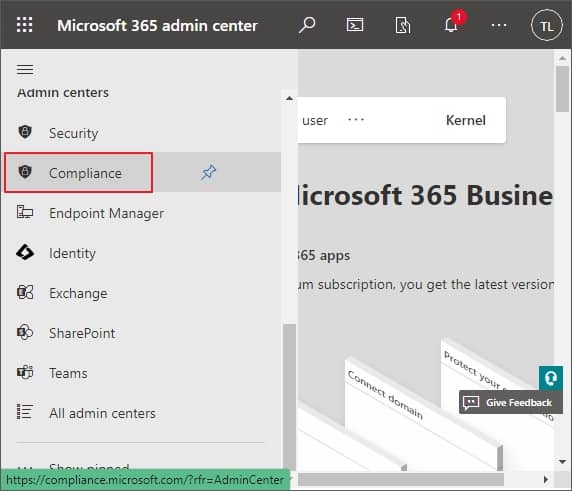572x491 pixels.
Task: Click the Admin centers section heading
Action: 63,92
